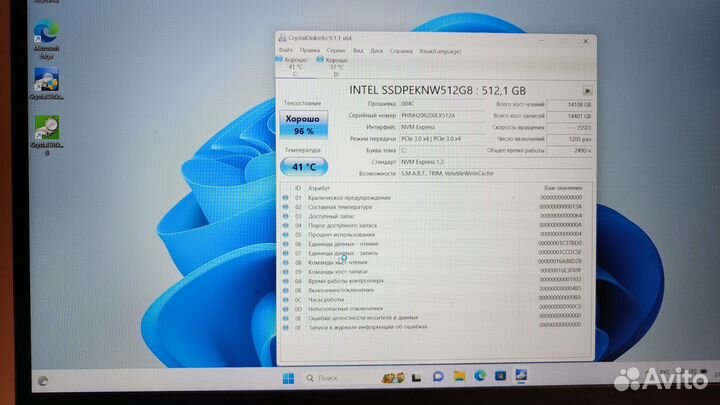
Task: Open CrystalDiskMark 8 desktop shortcut
Action: 47,135
